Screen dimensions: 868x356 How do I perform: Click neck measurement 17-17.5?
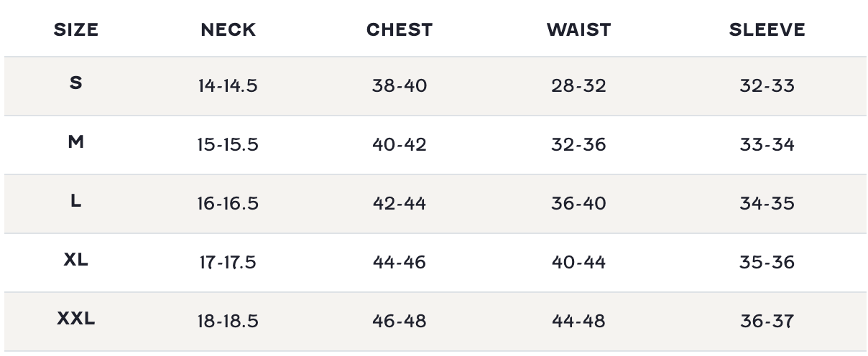(228, 263)
